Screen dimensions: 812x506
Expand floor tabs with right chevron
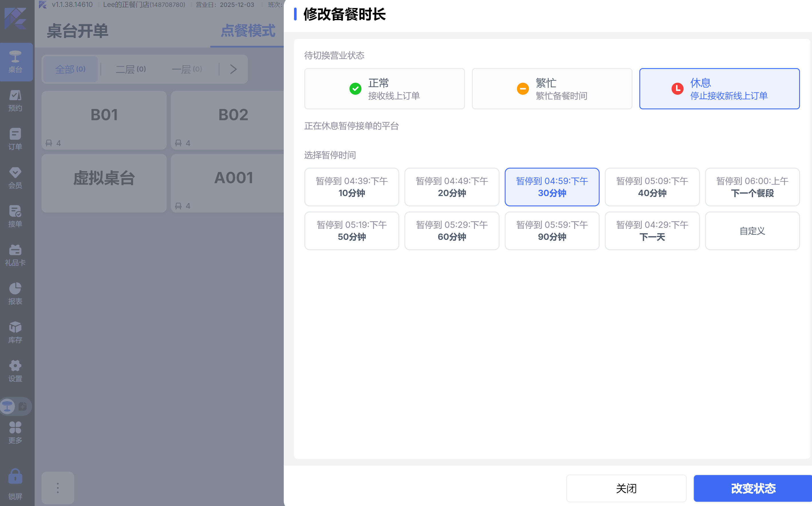click(233, 69)
